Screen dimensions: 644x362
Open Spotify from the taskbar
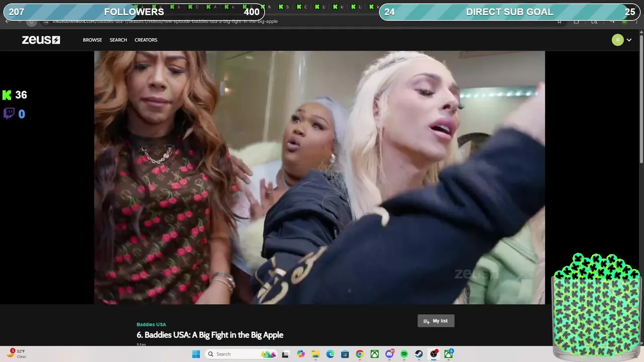point(404,354)
